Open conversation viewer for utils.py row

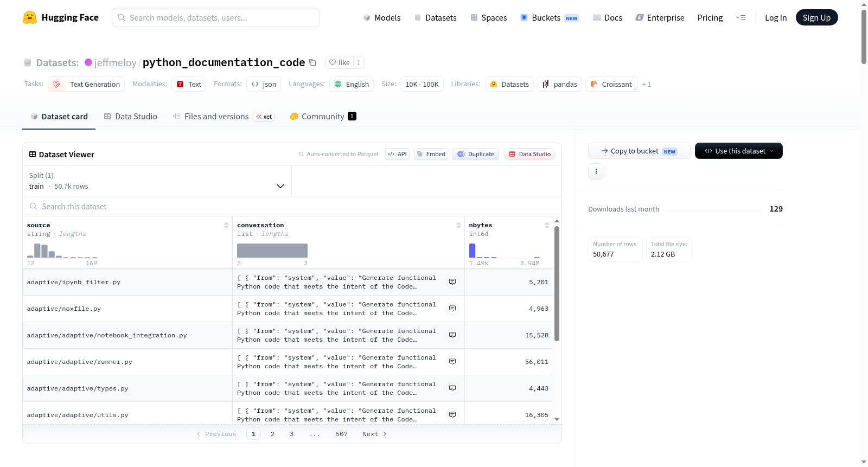[452, 415]
